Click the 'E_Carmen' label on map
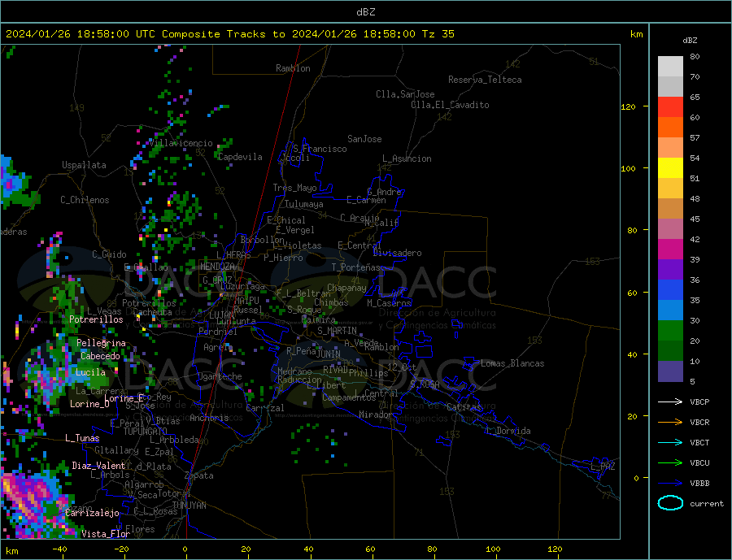Screen dimensions: 732x560 coord(367,200)
